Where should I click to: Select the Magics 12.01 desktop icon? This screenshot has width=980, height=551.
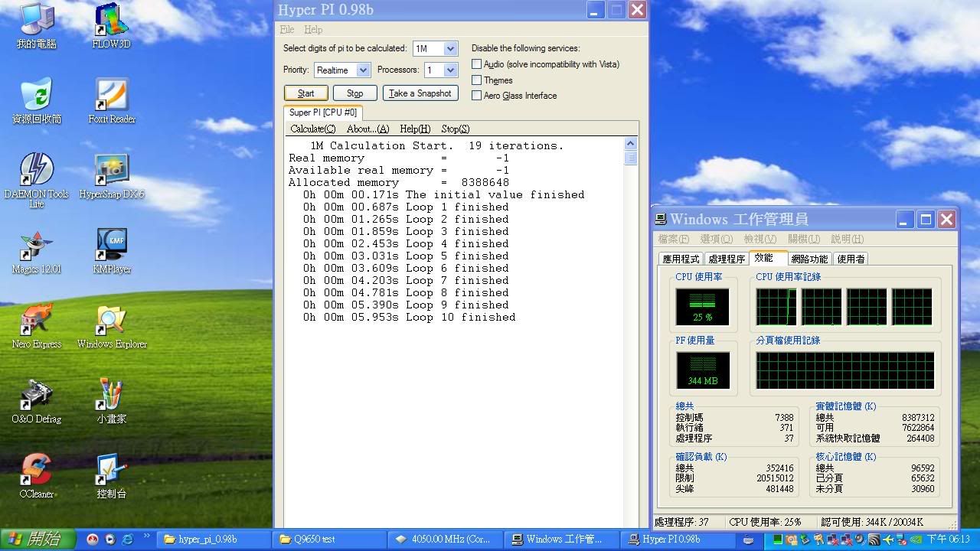pyautogui.click(x=37, y=250)
